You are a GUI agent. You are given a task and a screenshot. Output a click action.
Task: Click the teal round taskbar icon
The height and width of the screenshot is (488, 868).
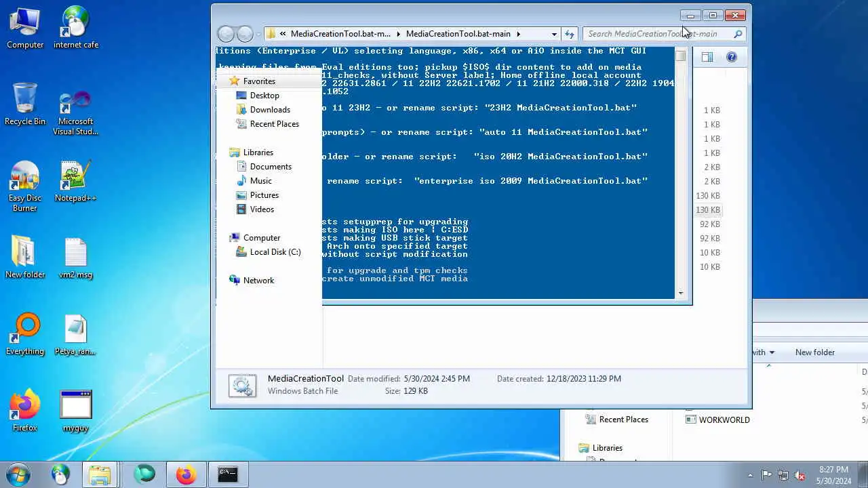click(x=144, y=474)
